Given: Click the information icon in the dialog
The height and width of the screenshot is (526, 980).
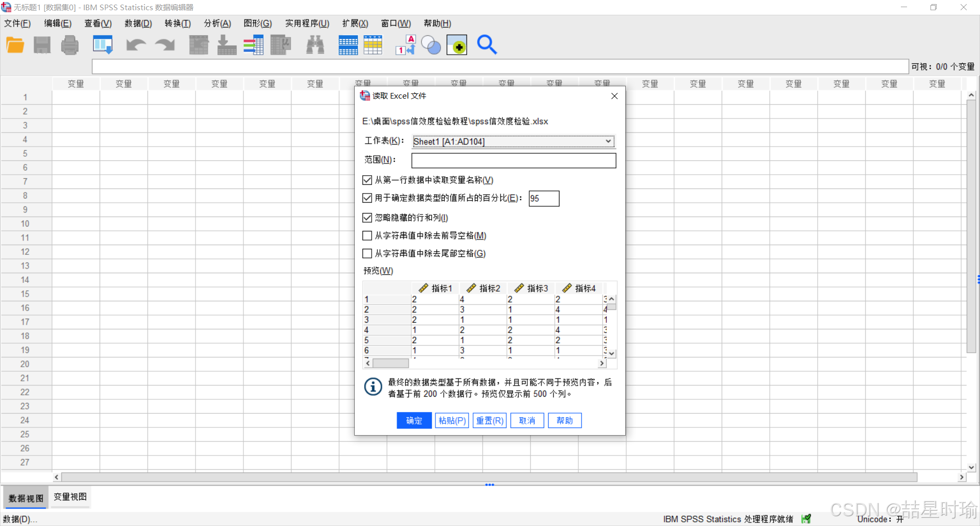Looking at the screenshot, I should [373, 387].
